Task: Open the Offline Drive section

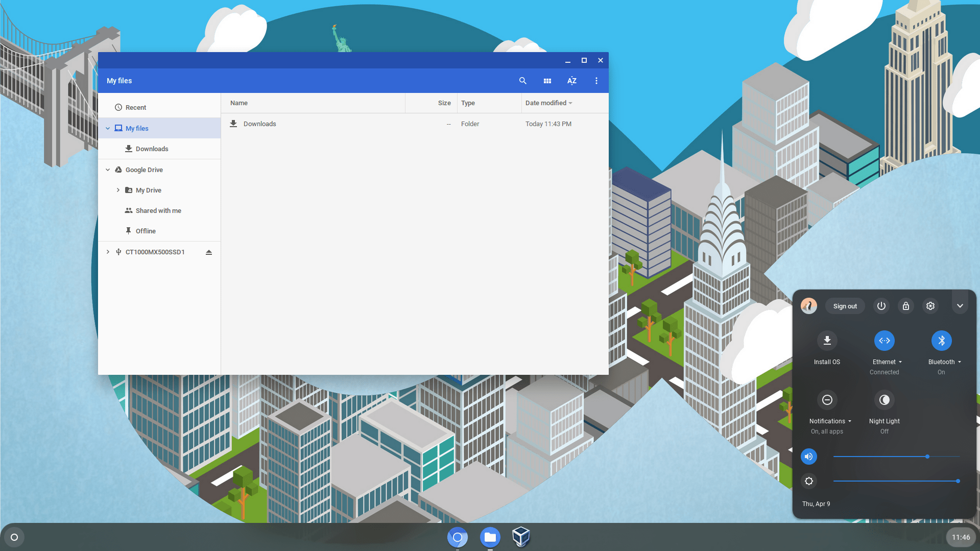Action: tap(159, 231)
